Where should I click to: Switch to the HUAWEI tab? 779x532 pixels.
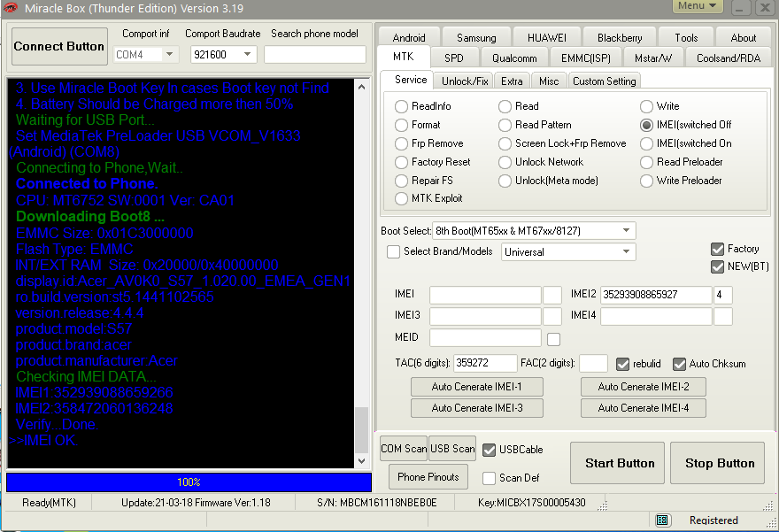[546, 38]
